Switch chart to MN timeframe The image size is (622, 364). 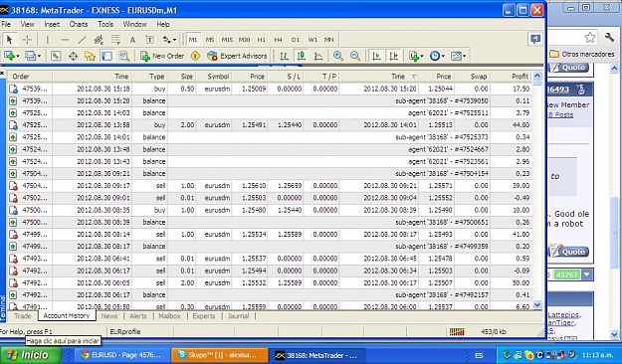[328, 39]
